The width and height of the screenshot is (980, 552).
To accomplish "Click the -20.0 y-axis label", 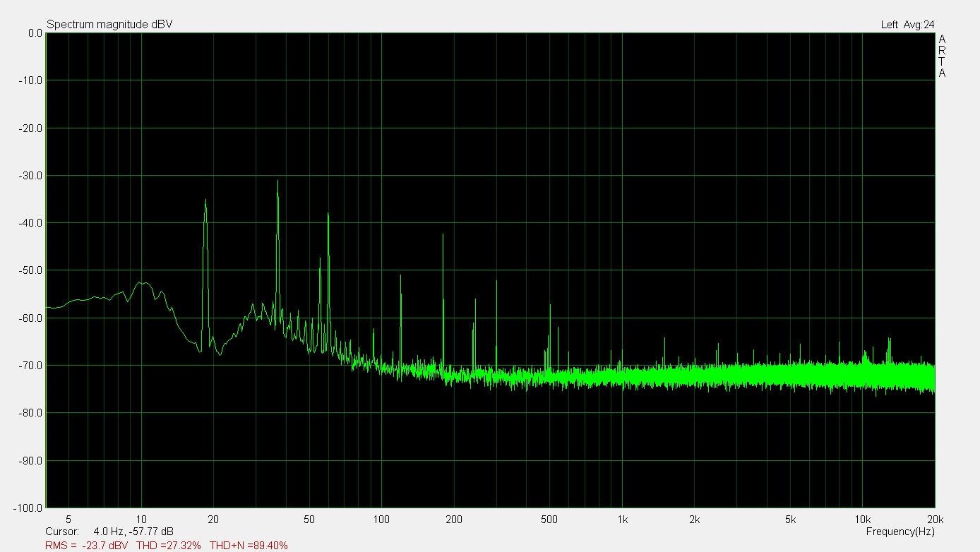I will point(31,128).
